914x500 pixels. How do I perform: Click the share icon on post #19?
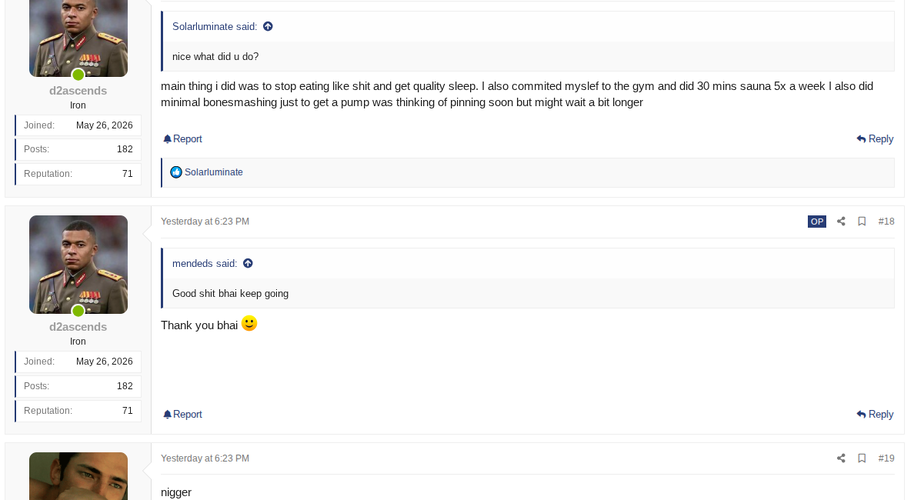[x=841, y=458]
